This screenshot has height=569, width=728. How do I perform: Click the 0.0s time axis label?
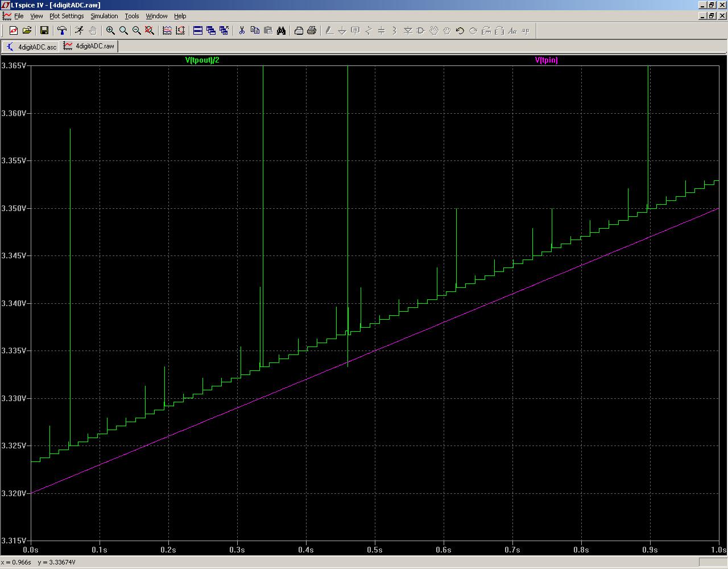tap(30, 550)
